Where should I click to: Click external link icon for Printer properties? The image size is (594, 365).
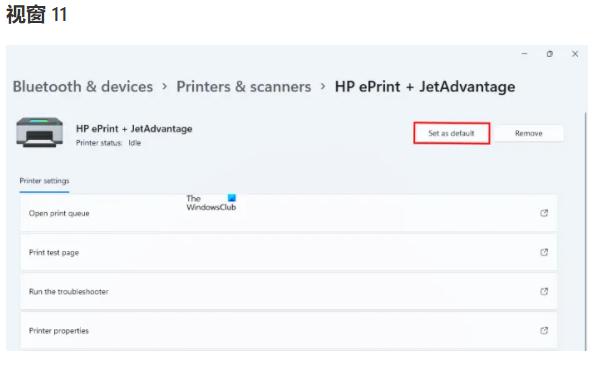pos(544,331)
